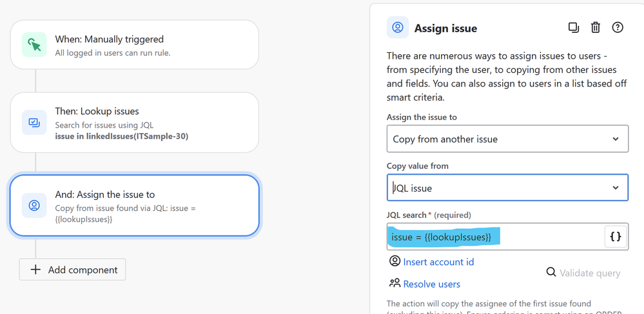Click the Lookup issues step icon

tap(34, 123)
